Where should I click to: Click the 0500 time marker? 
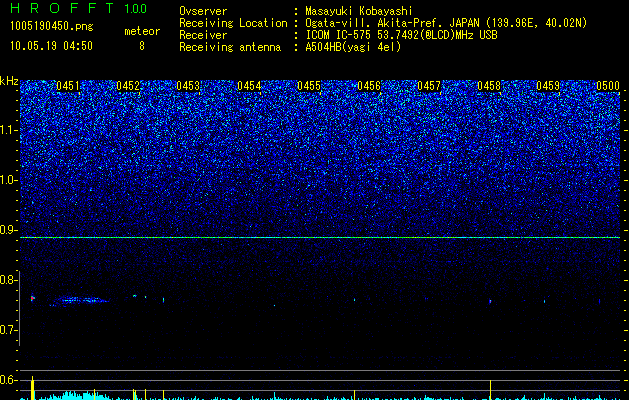click(608, 86)
